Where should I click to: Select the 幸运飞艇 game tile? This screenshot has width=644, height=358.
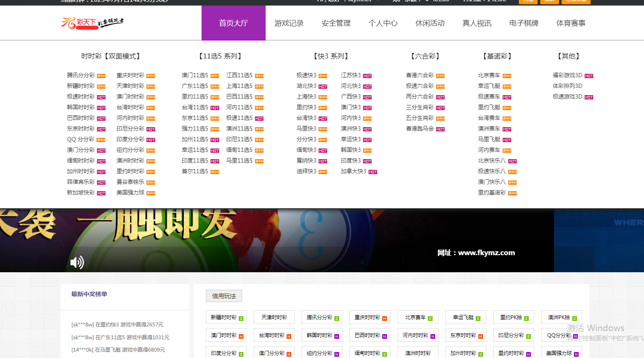coord(465,317)
